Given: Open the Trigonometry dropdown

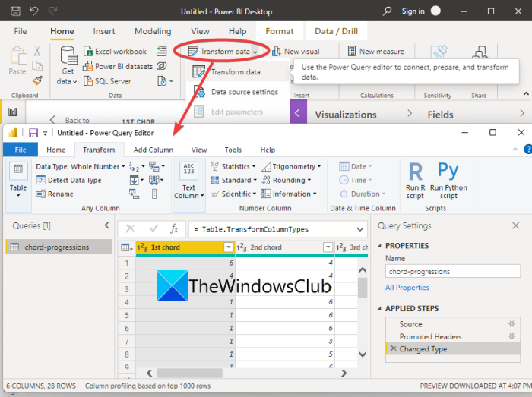Looking at the screenshot, I should (x=291, y=167).
